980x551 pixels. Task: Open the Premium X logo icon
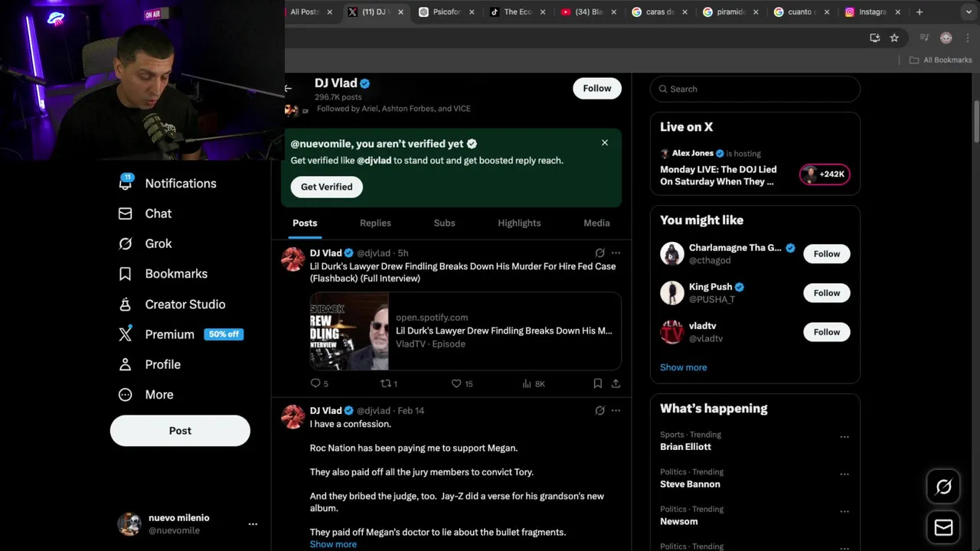[126, 334]
